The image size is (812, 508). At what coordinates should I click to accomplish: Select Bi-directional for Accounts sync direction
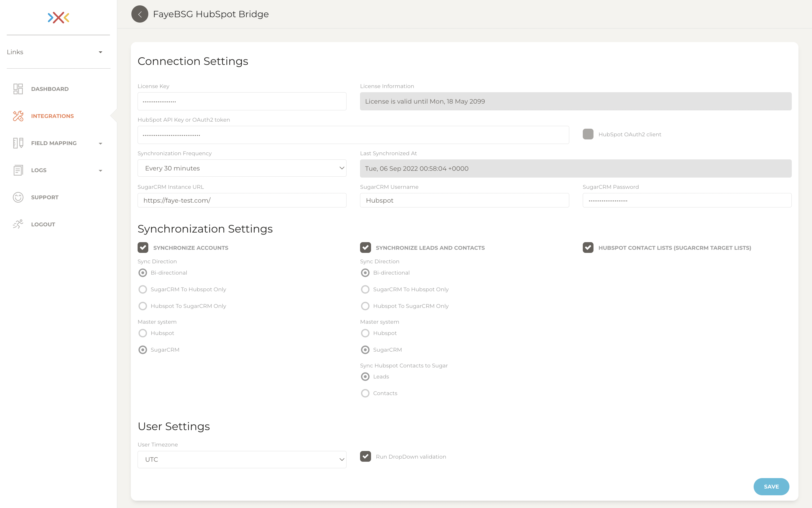click(x=143, y=273)
